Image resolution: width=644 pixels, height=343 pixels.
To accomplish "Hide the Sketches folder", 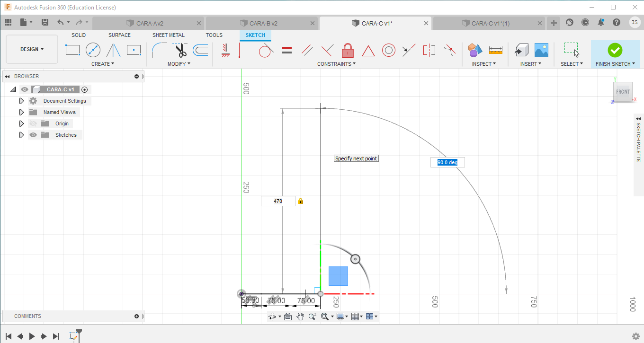I will click(x=33, y=135).
